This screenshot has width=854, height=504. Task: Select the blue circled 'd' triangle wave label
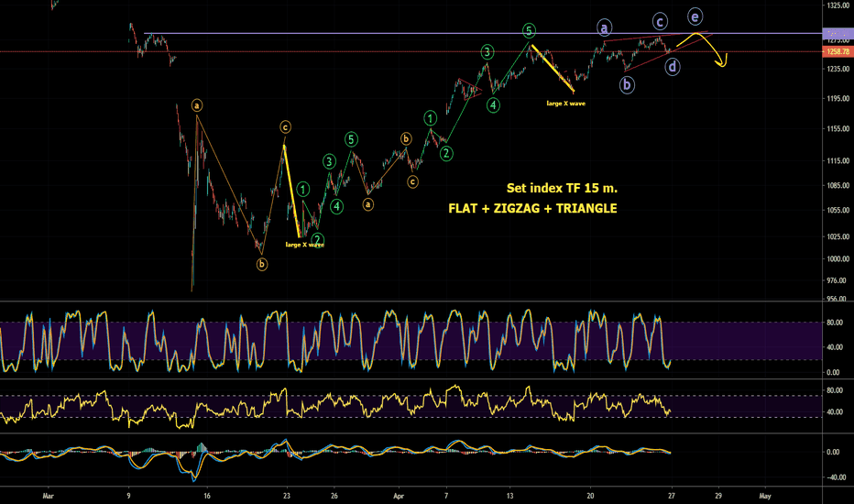pos(673,67)
